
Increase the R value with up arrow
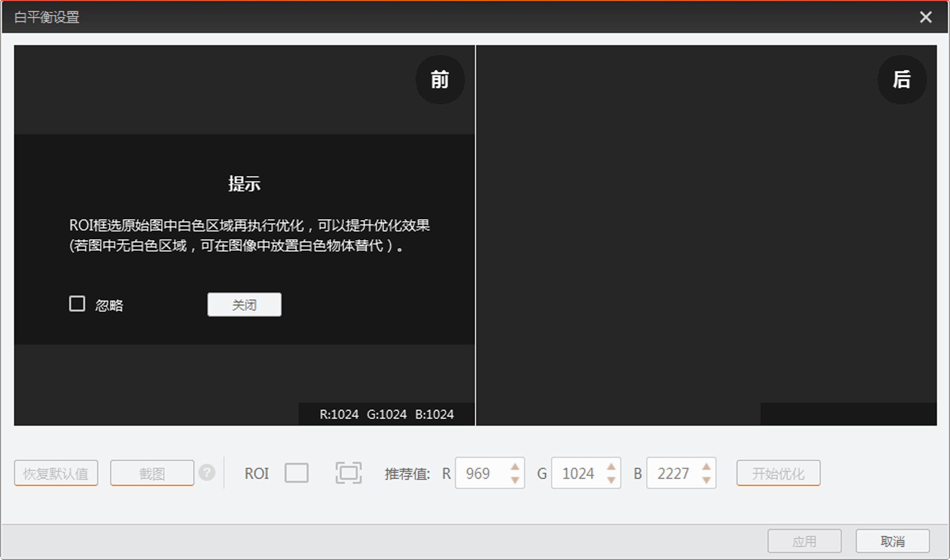point(515,467)
